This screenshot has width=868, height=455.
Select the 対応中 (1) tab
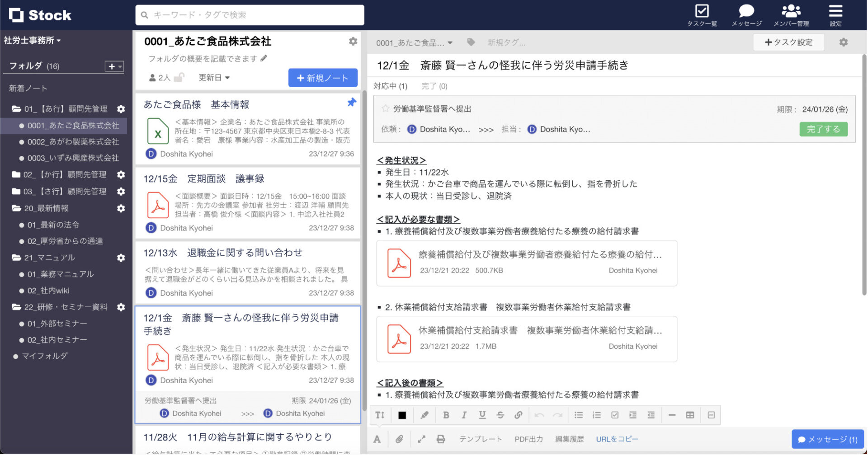click(x=391, y=86)
